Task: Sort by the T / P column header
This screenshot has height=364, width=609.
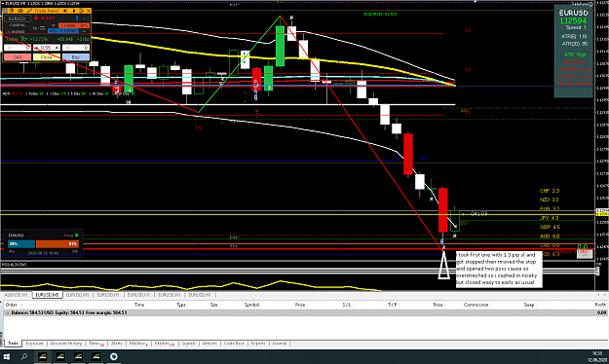Action: pos(393,305)
